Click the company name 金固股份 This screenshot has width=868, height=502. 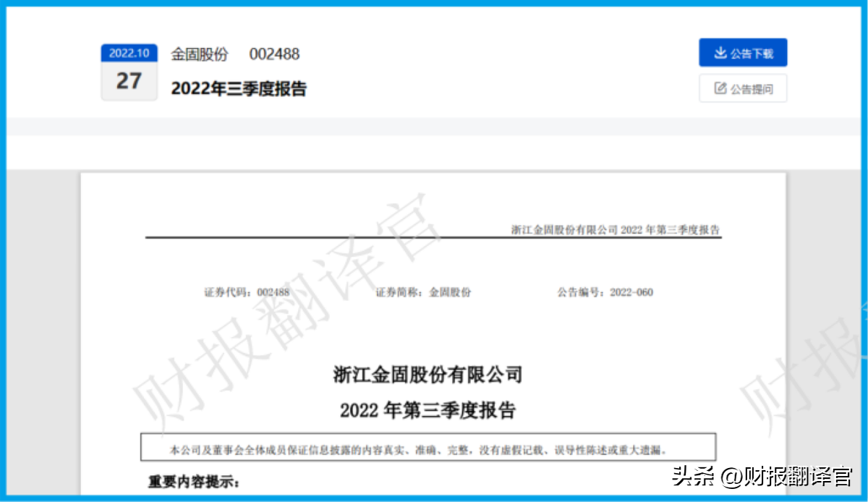click(x=199, y=54)
